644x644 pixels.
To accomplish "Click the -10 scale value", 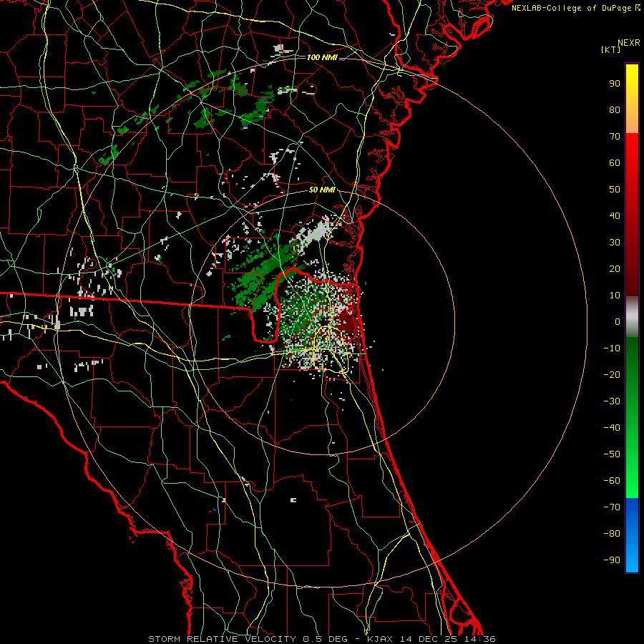I will (612, 348).
